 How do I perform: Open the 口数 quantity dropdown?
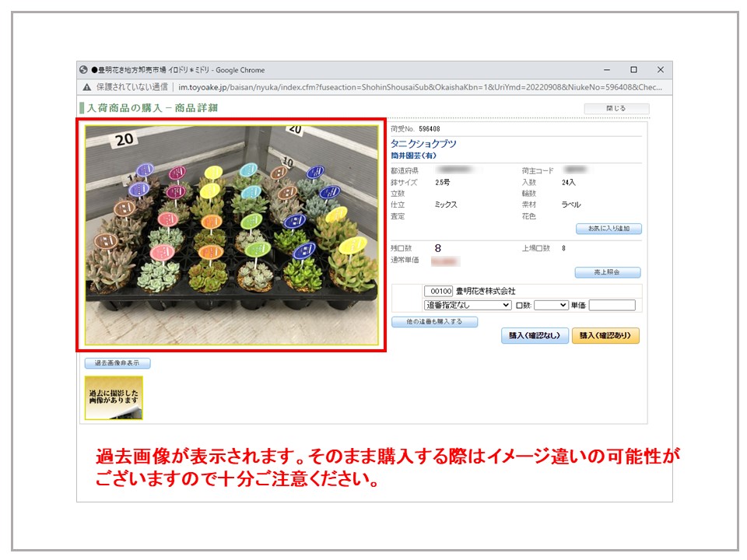(551, 306)
